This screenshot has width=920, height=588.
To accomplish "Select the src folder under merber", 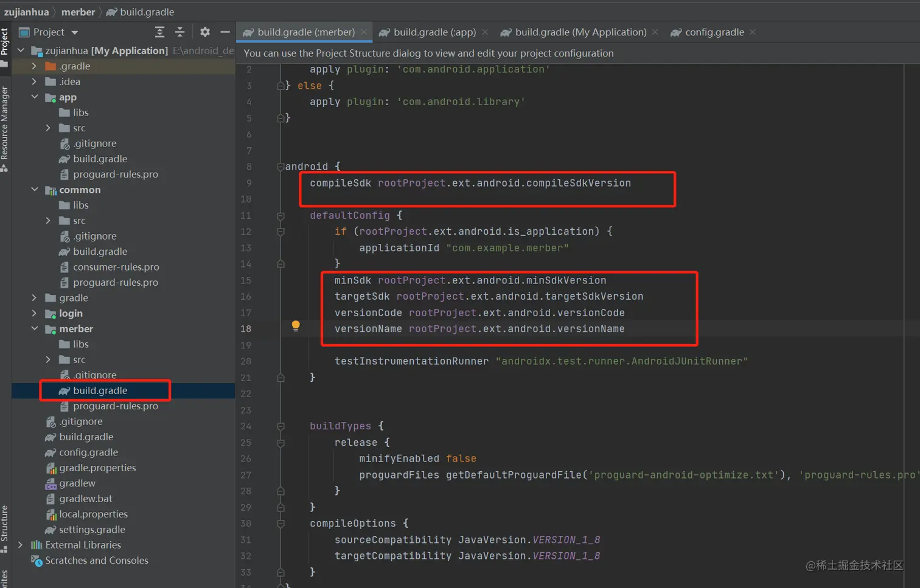I will point(79,360).
